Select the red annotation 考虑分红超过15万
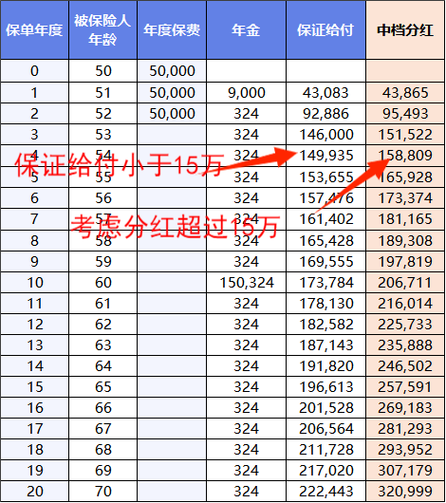The width and height of the screenshot is (446, 503). point(175,226)
